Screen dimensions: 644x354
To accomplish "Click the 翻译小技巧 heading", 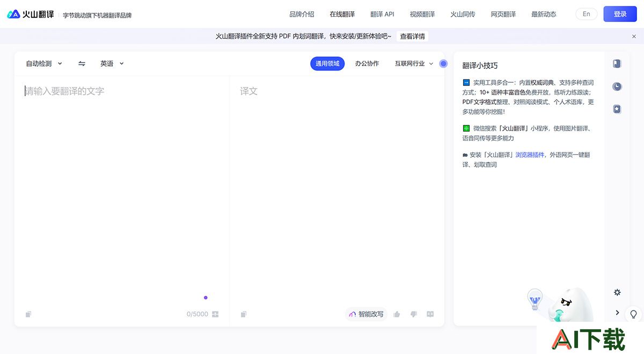I will [480, 66].
